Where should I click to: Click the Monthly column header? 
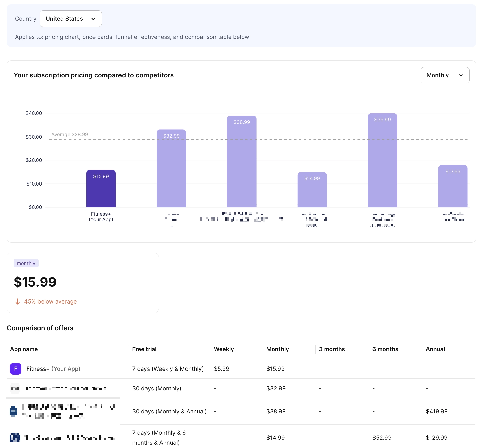pos(277,349)
